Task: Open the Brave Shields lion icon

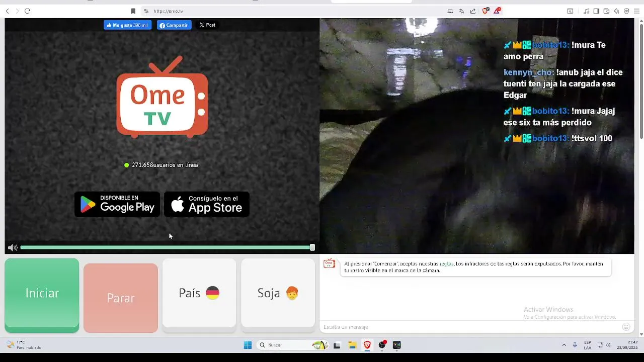Action: pos(485,11)
